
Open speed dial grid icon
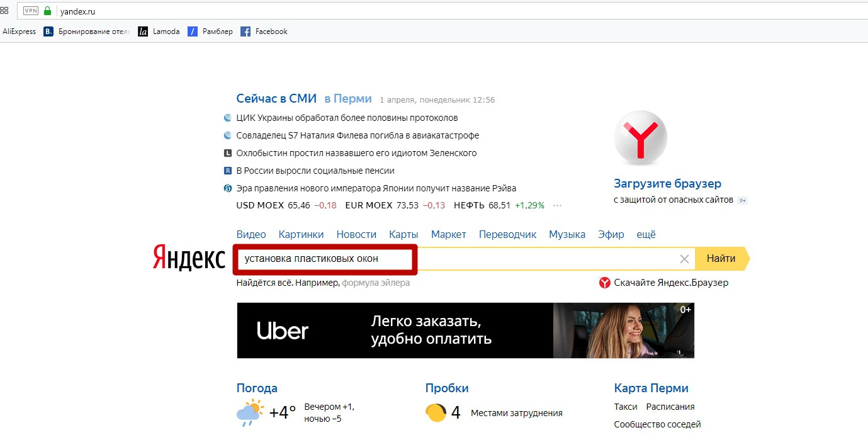pos(4,11)
